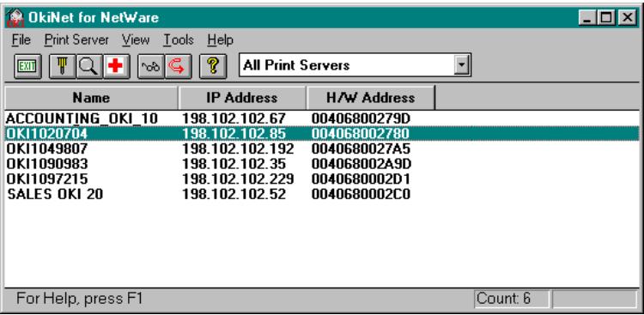Click hardware address 004068002780
Screen dimensions: 644x315
point(360,134)
